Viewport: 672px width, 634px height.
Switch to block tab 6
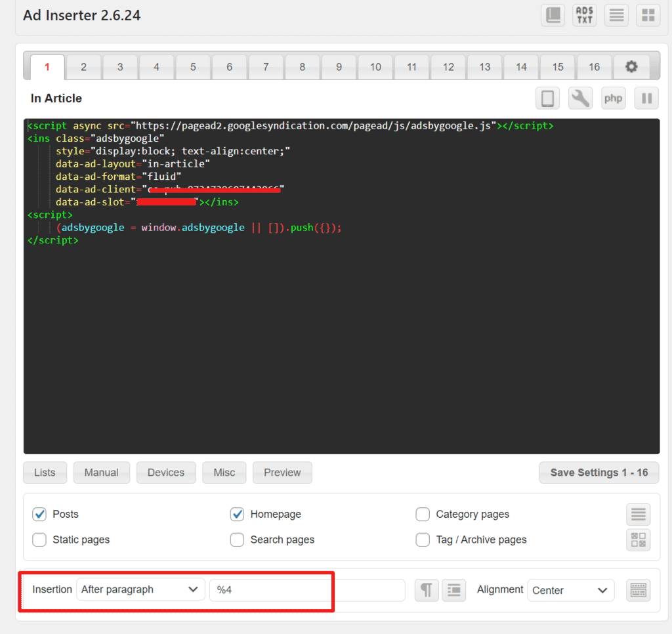pos(229,67)
